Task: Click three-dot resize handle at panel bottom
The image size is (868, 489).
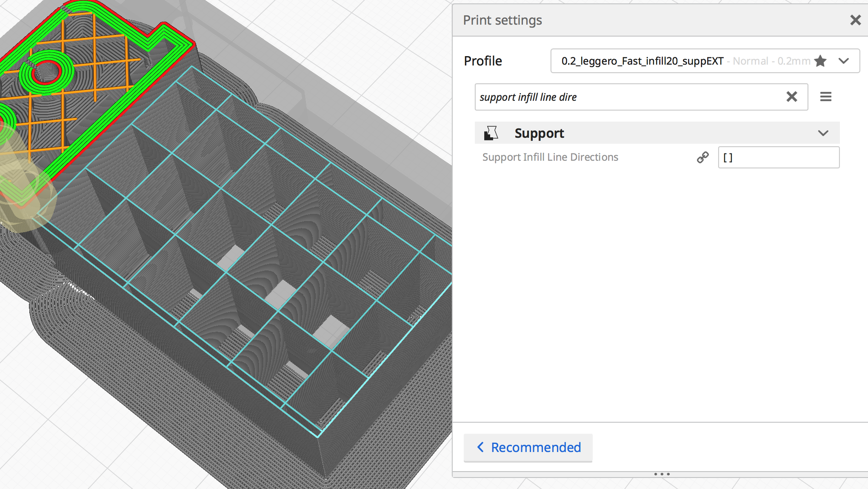Action: click(x=662, y=474)
